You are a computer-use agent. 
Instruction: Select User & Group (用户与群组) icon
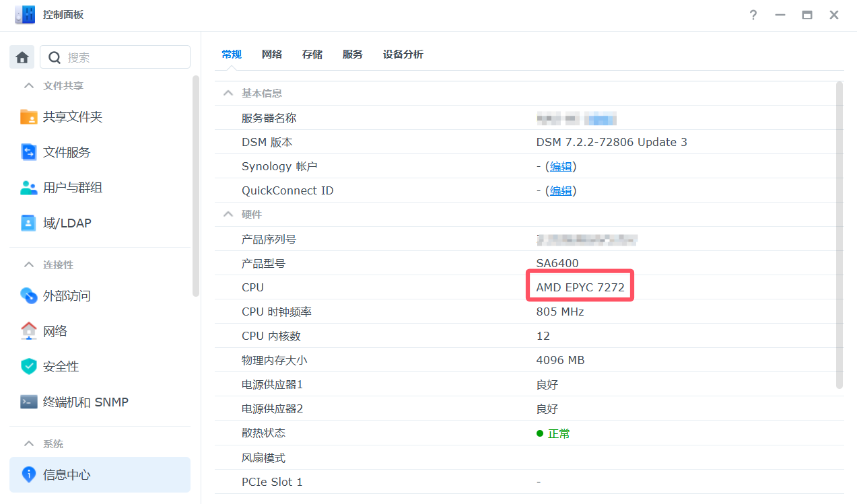coord(29,188)
